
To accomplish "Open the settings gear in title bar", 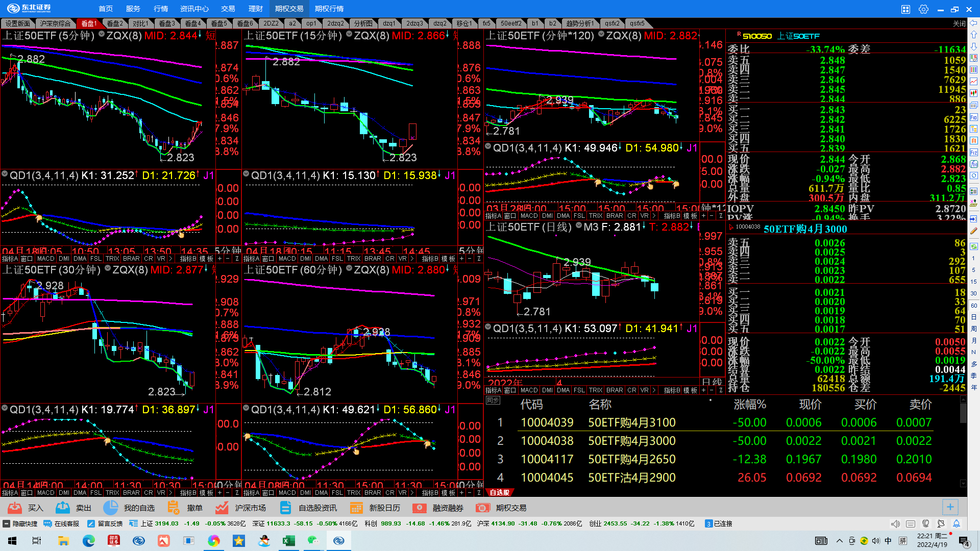I will (923, 9).
